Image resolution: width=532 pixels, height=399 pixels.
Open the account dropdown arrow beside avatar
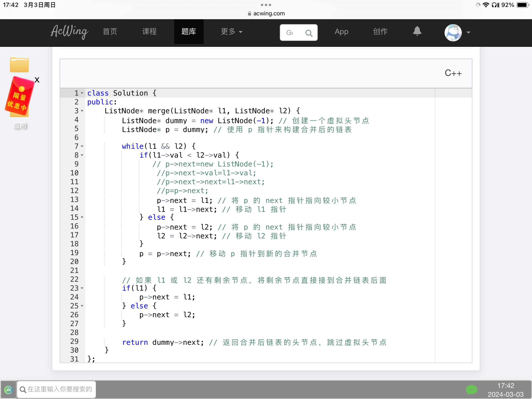coord(468,33)
